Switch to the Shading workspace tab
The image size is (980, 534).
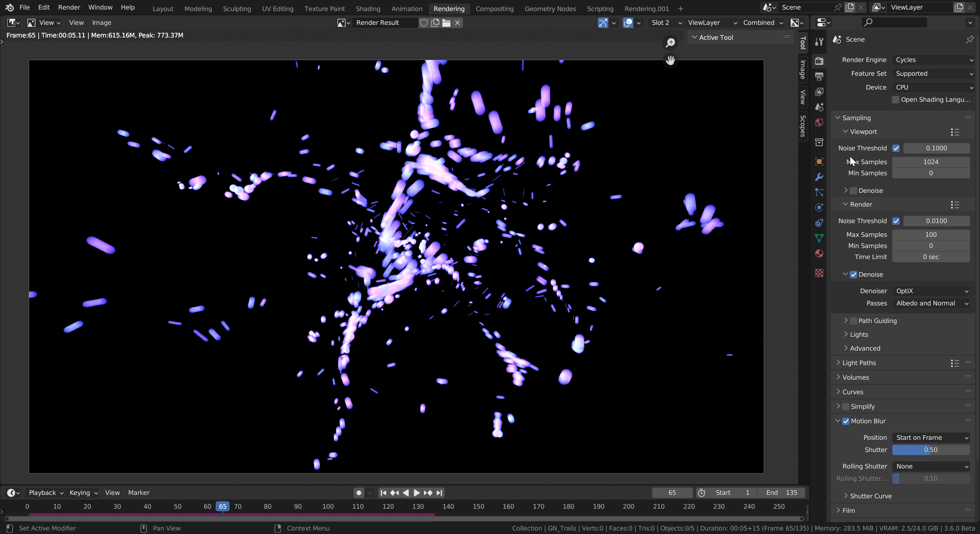coord(368,9)
